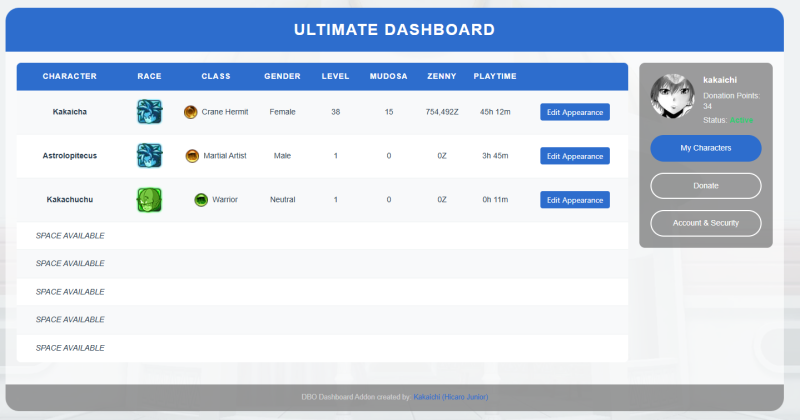Open the My Characters section
Image resolution: width=800 pixels, height=420 pixels.
click(x=706, y=148)
